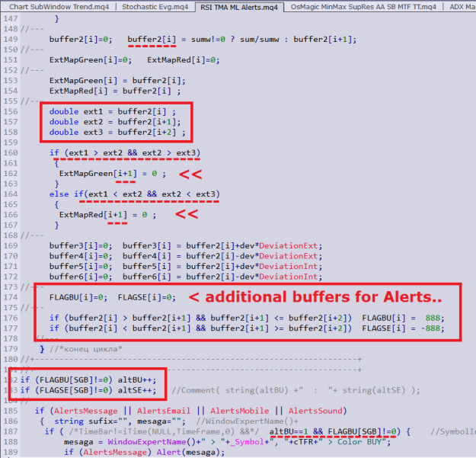Viewport: 476px width, 458px height.
Task: Switch to Chart SubWindow Trend.mq4 tab
Action: (59, 6)
